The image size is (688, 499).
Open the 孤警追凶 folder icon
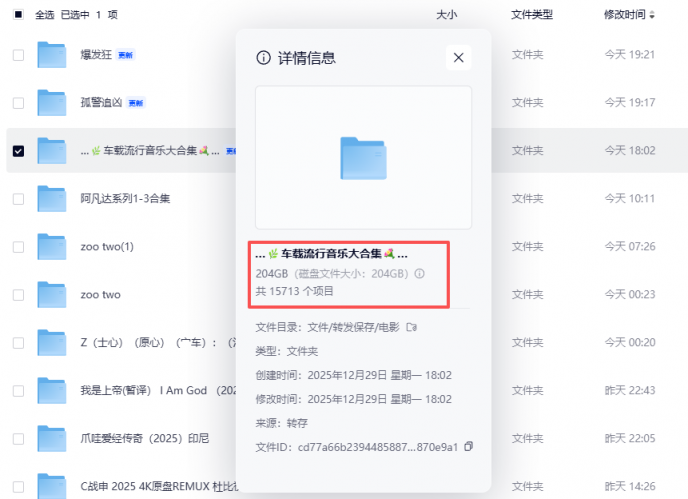[51, 103]
